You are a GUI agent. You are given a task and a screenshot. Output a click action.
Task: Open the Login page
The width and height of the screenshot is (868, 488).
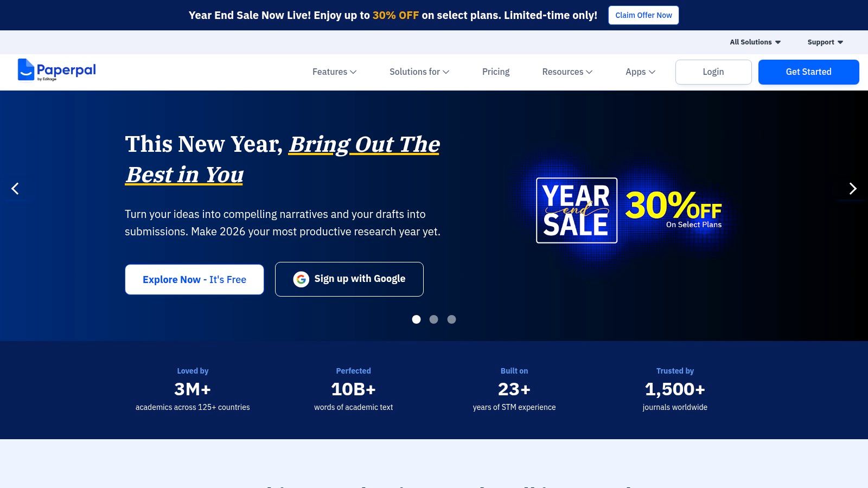click(x=713, y=72)
